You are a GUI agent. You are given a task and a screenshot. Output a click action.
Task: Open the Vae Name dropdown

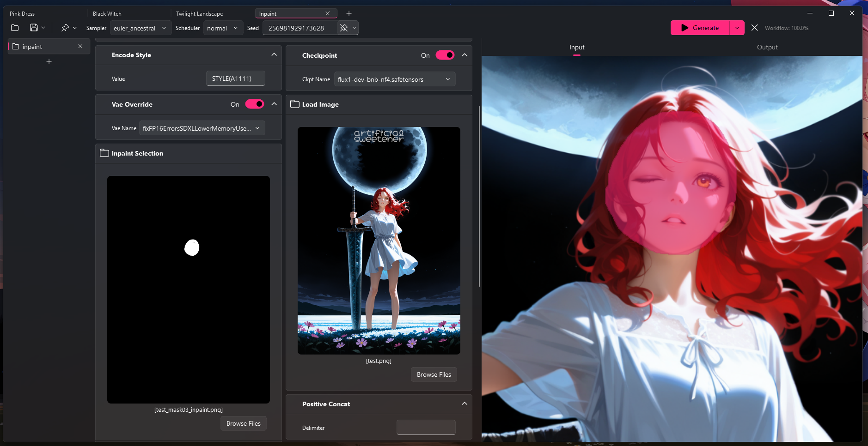point(202,128)
